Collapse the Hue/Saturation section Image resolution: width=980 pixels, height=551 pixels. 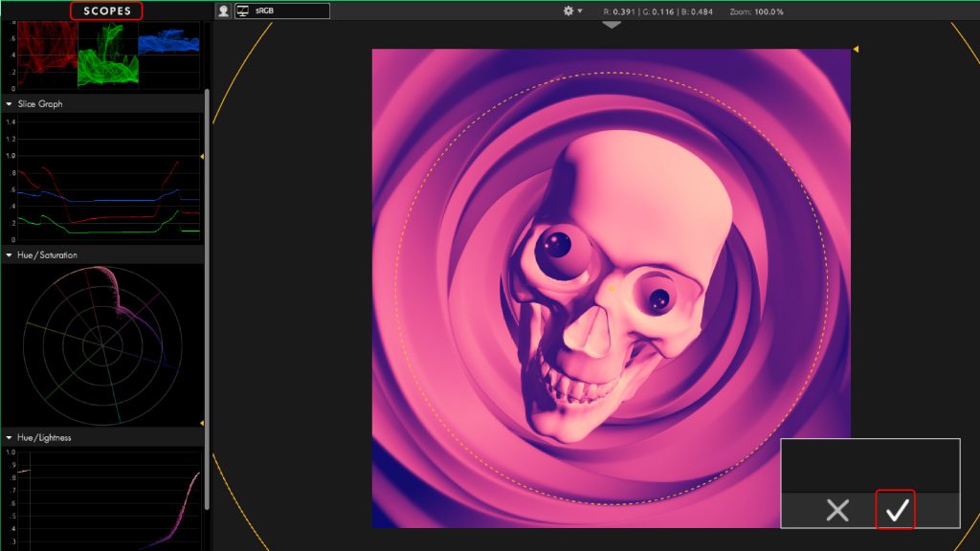pyautogui.click(x=9, y=255)
